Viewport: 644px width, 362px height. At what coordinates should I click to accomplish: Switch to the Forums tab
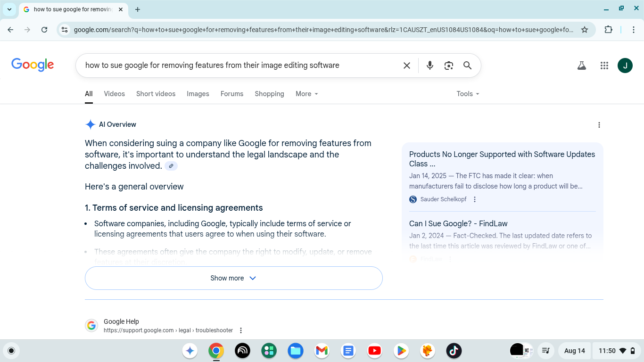coord(232,94)
